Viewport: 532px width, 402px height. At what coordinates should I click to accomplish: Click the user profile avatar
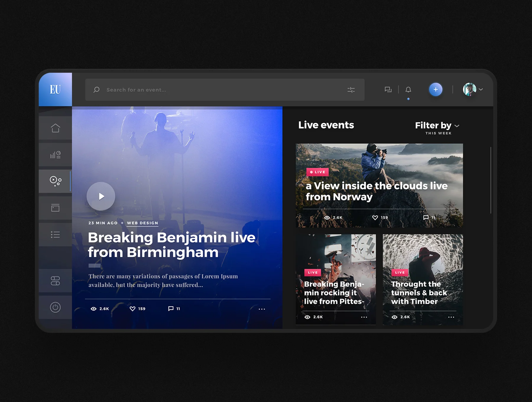coord(470,89)
